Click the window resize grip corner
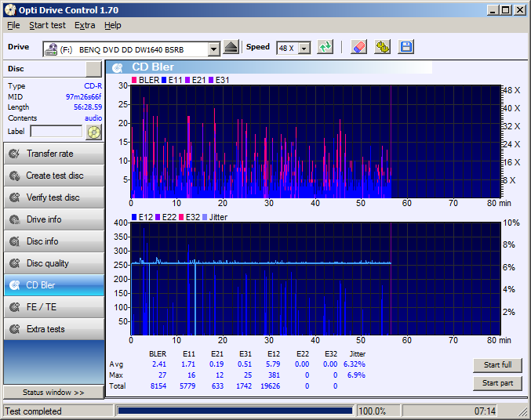 click(x=523, y=411)
